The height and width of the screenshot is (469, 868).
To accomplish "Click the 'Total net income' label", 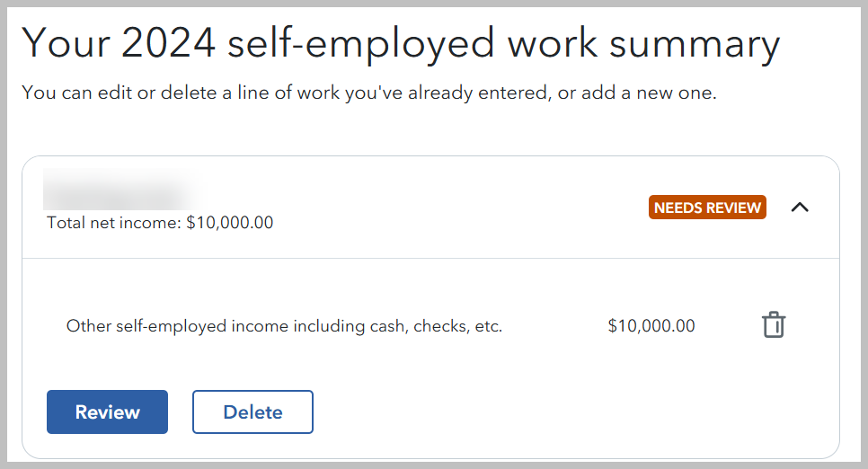I will [x=114, y=222].
